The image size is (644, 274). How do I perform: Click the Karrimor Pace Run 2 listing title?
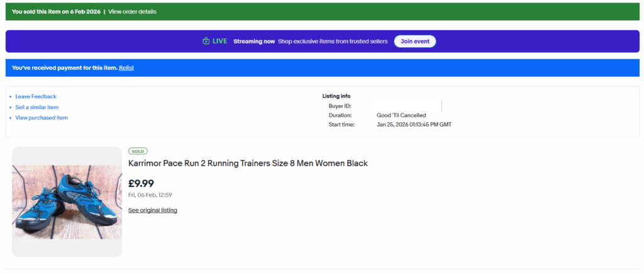click(x=248, y=164)
